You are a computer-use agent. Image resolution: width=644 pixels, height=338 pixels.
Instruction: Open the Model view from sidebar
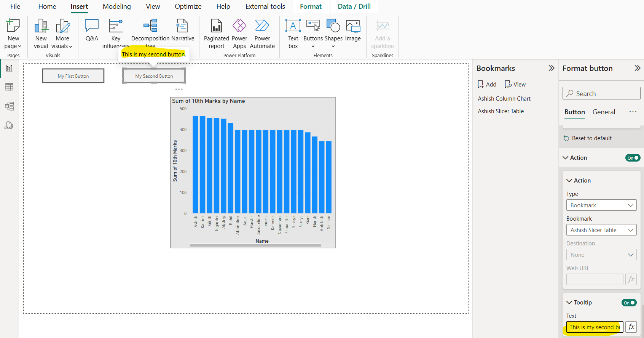pos(9,106)
